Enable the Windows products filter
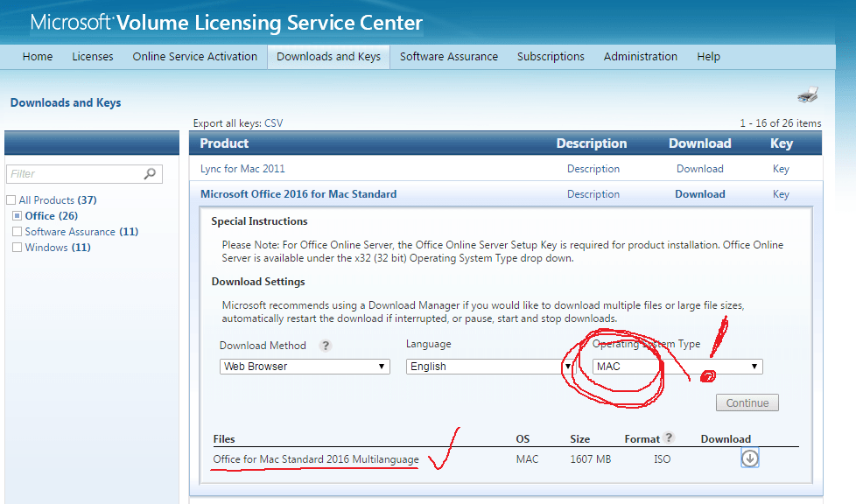The image size is (856, 504). (15, 247)
